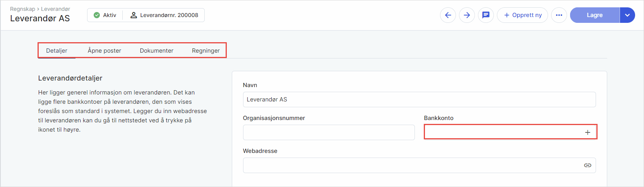Go to next supplier with right arrow
Image resolution: width=644 pixels, height=187 pixels.
467,15
